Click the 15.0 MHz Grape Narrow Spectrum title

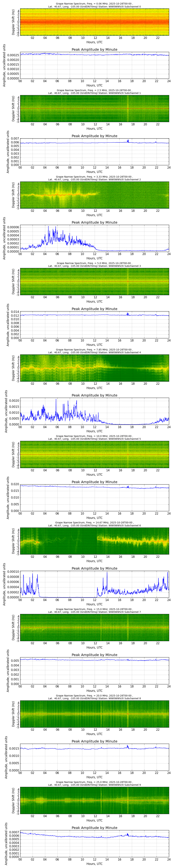[94, 609]
